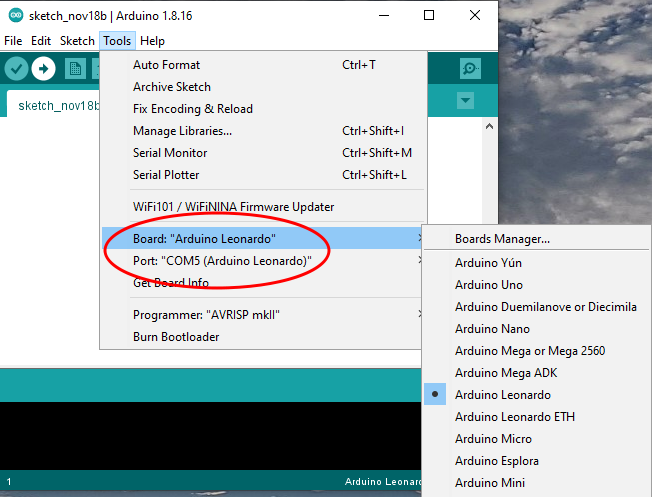Select the Arduino Uno board
Screen dimensions: 652x497
(x=536, y=285)
